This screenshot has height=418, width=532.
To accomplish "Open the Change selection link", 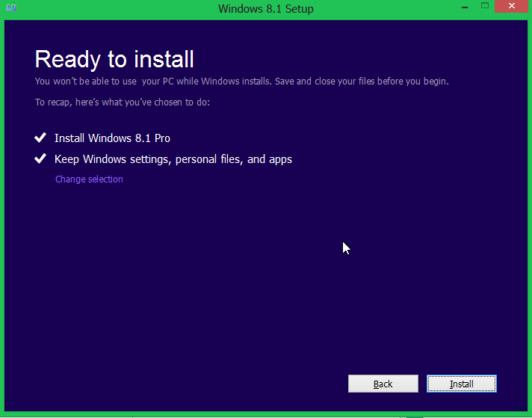I will click(x=89, y=179).
